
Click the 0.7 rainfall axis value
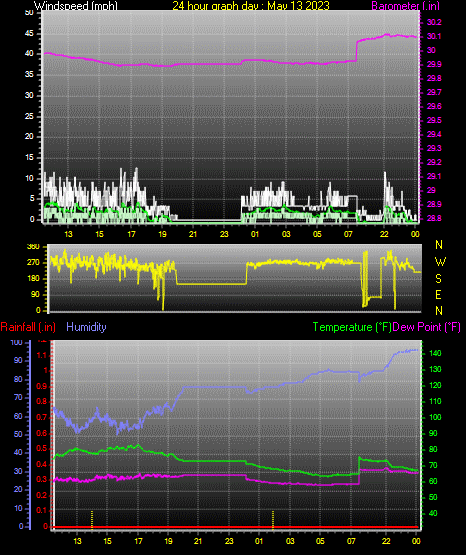point(42,417)
